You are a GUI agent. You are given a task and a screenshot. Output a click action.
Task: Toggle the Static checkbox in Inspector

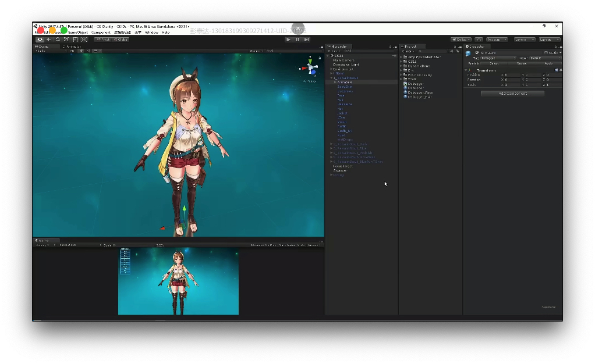546,53
